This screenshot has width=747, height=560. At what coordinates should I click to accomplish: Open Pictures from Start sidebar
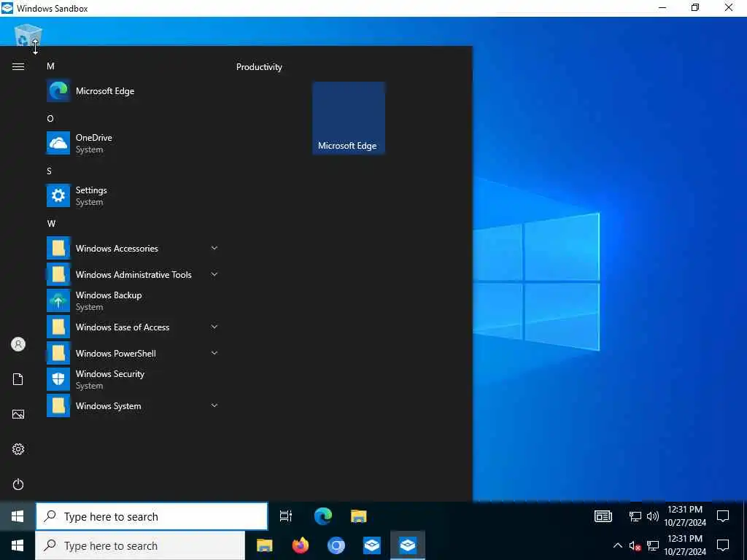(18, 414)
